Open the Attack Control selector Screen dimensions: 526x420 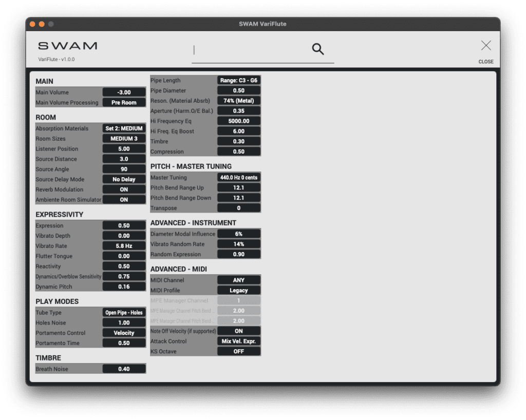click(238, 341)
